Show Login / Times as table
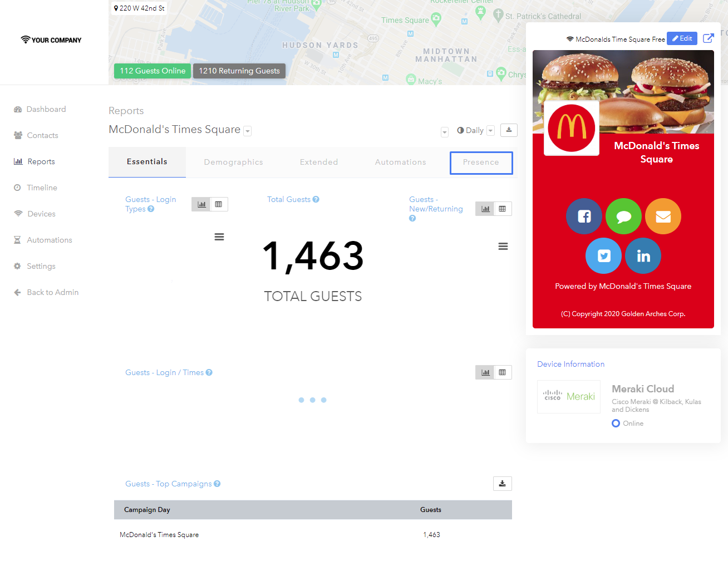 click(x=503, y=372)
